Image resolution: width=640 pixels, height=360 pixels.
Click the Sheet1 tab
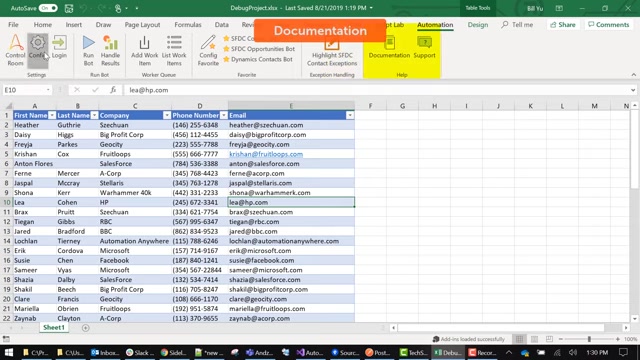pos(54,327)
